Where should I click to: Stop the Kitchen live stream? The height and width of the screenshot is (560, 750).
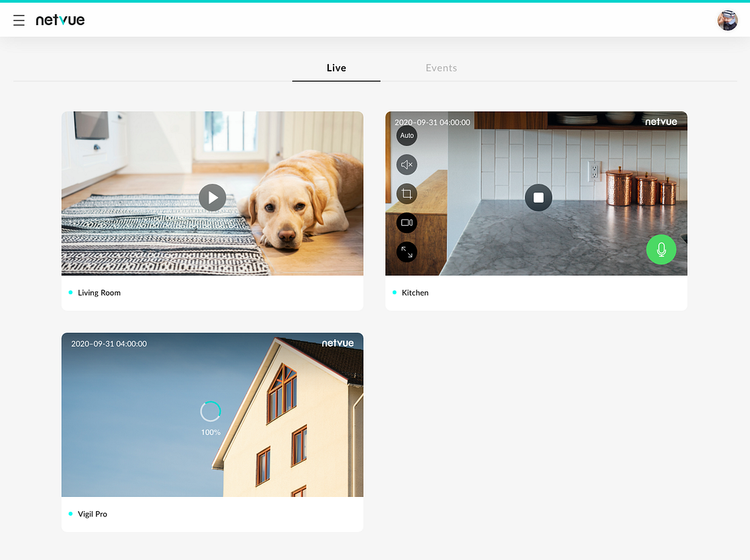(538, 198)
